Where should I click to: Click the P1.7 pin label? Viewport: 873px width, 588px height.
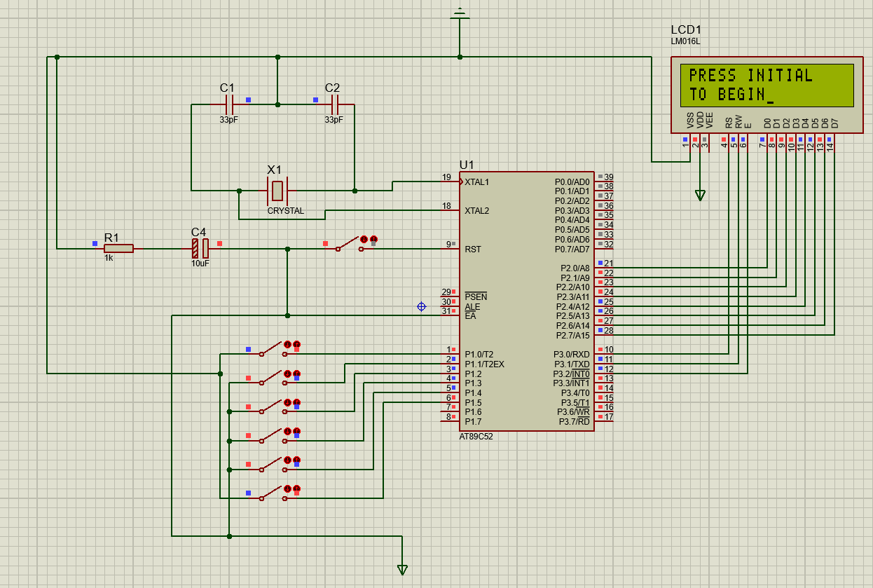[x=473, y=421]
